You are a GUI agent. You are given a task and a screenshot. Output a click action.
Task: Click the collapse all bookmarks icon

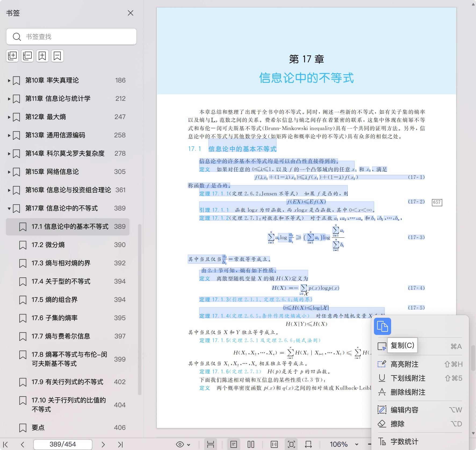tap(27, 56)
